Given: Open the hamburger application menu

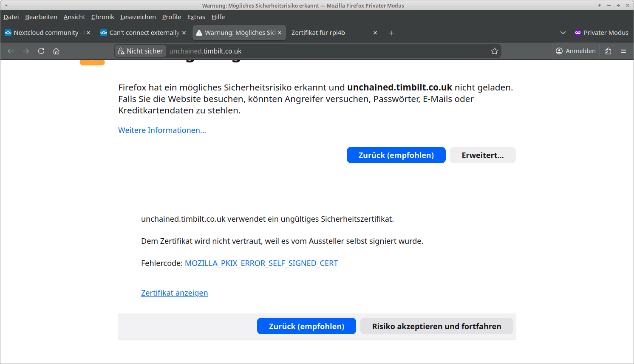Looking at the screenshot, I should (623, 51).
